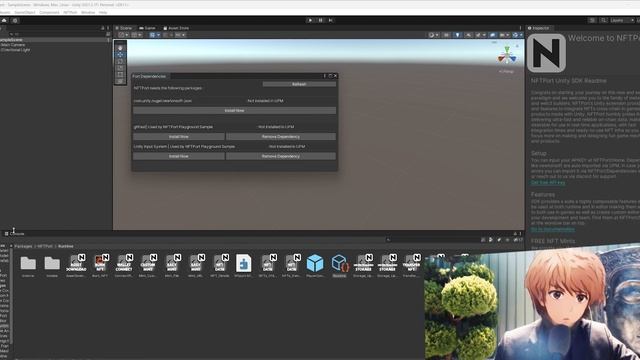The height and width of the screenshot is (360, 640).
Task: Select the Mint_URL script asset
Action: click(x=196, y=264)
